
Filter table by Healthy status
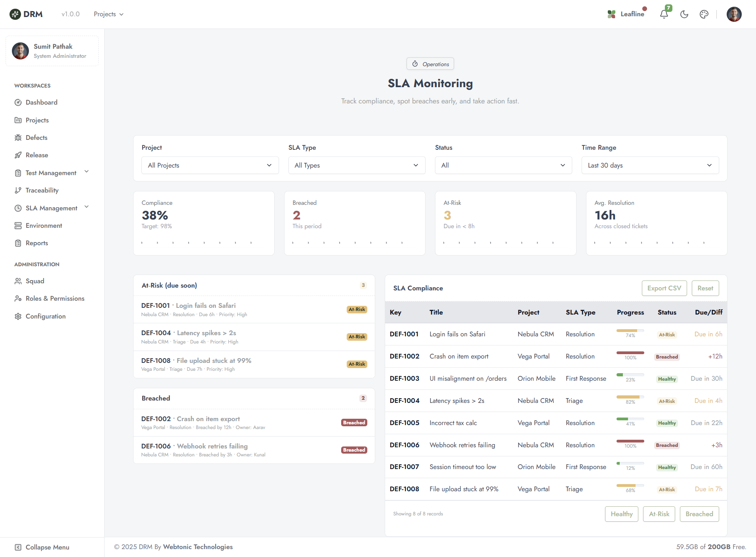[621, 514]
